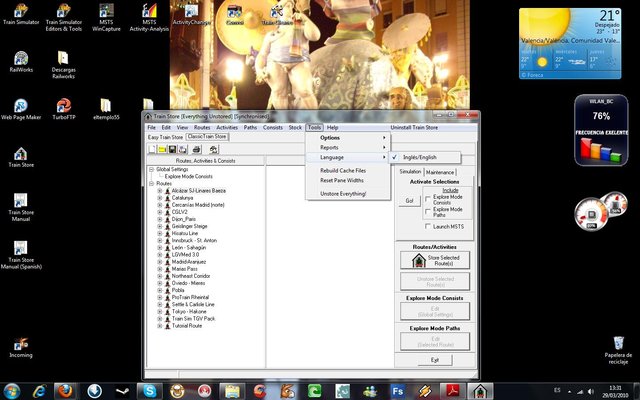Click Store Selected Route(s) button
This screenshot has width=640, height=400.
434,261
